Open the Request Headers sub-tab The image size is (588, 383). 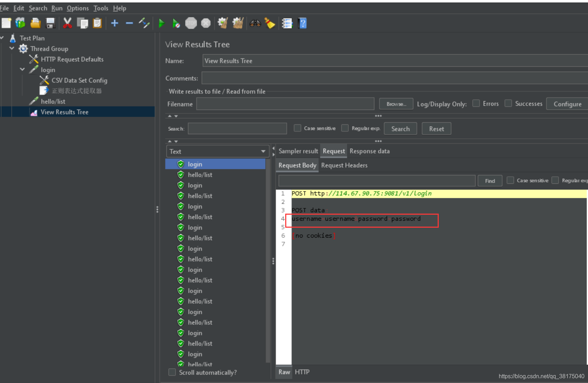pyautogui.click(x=344, y=165)
